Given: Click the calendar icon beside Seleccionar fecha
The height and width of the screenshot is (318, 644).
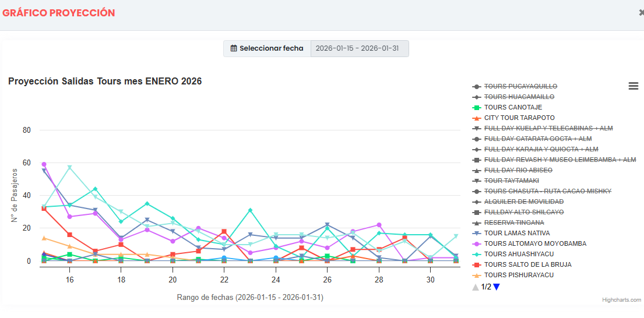Looking at the screenshot, I should (x=234, y=48).
